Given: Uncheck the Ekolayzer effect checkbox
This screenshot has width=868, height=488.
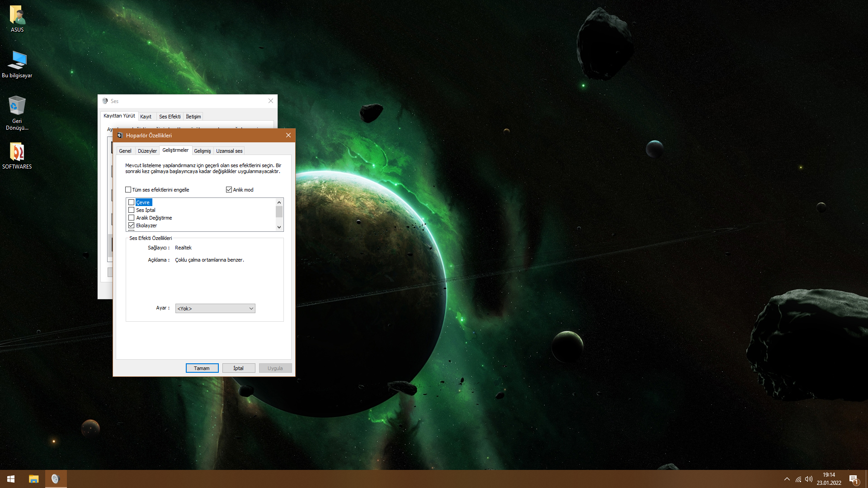Looking at the screenshot, I should click(132, 225).
